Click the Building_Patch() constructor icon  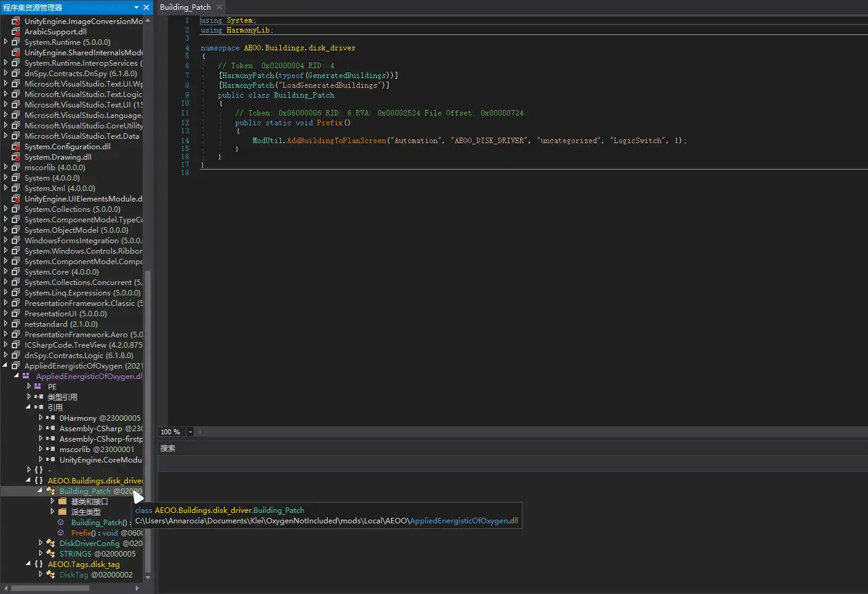60,522
